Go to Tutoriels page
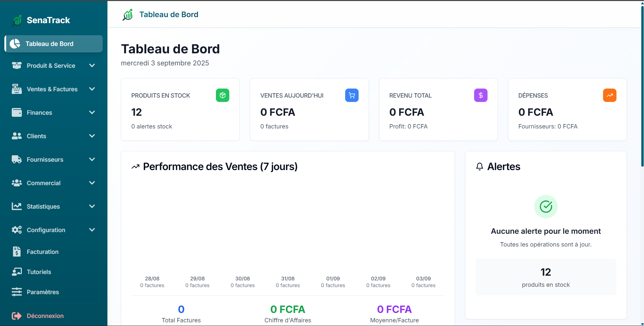 (x=39, y=272)
